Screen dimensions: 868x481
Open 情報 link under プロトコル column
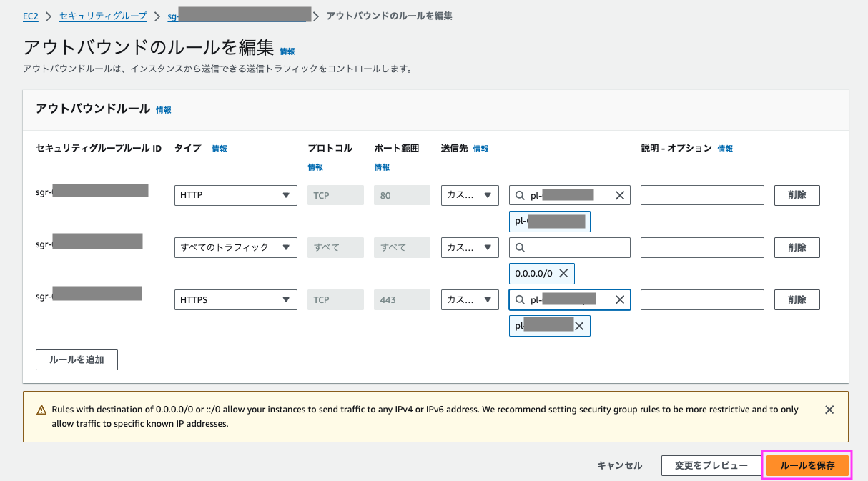coord(315,167)
